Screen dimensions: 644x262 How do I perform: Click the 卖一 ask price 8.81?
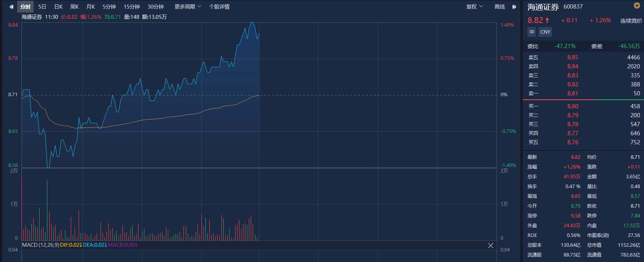tap(572, 93)
